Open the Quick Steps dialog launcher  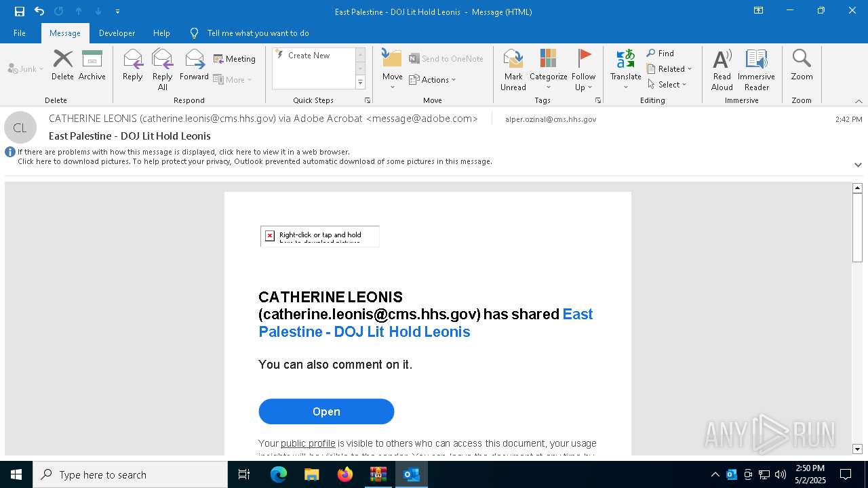(x=368, y=100)
